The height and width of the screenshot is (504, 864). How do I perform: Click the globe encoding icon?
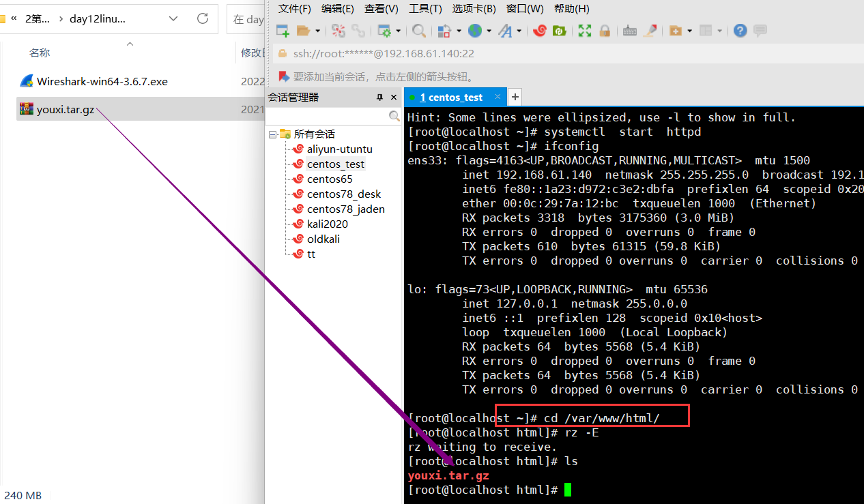coord(475,31)
